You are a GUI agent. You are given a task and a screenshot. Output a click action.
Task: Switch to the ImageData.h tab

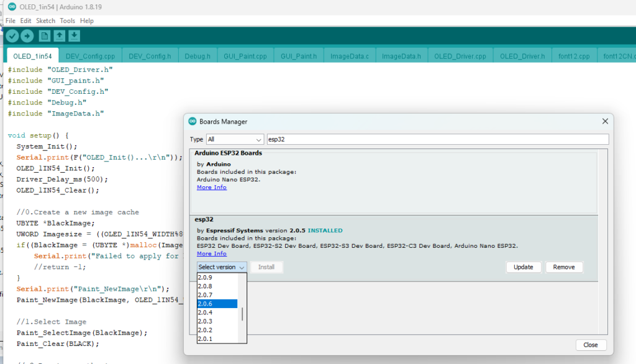pos(401,56)
